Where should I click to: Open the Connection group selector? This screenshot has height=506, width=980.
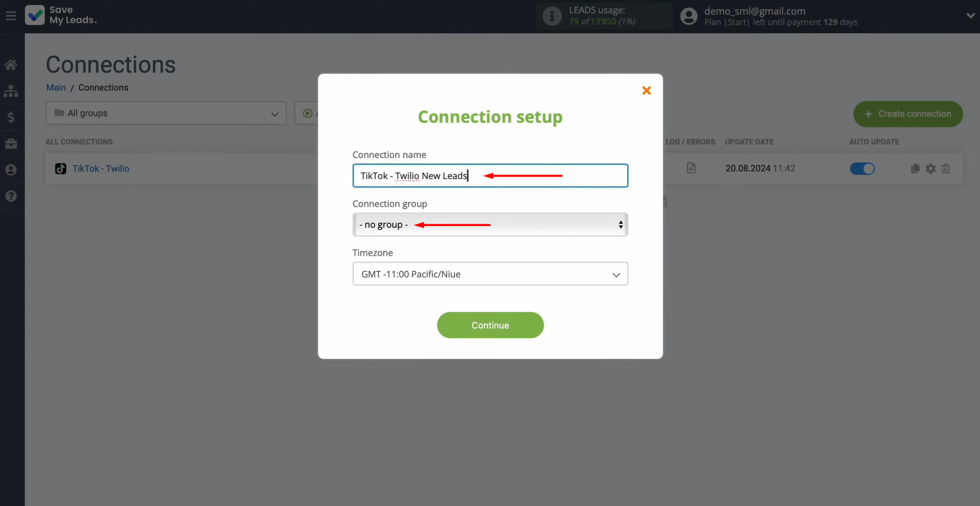(489, 224)
